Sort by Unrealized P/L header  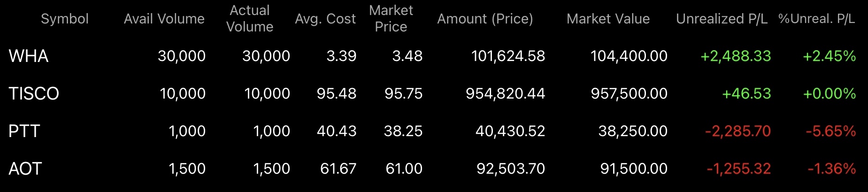pyautogui.click(x=722, y=19)
